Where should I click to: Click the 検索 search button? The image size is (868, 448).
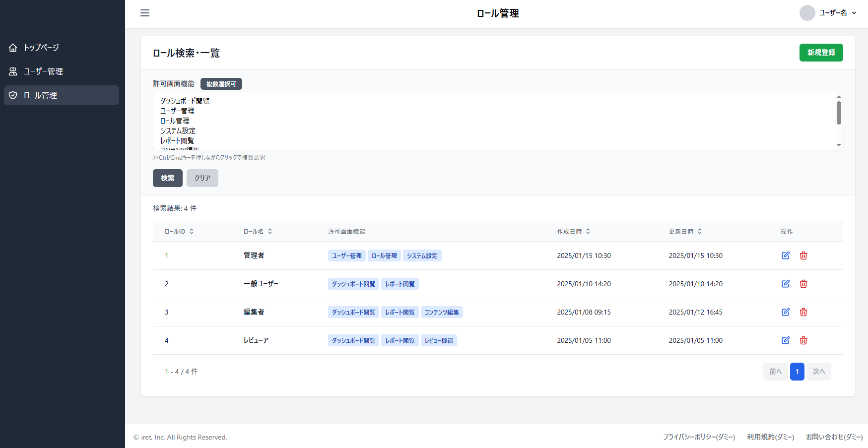167,178
